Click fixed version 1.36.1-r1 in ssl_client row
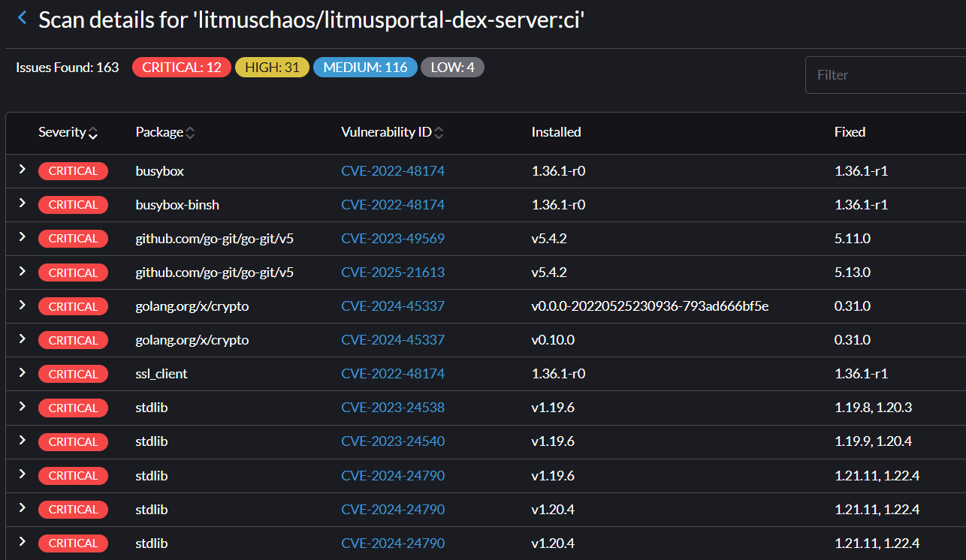The height and width of the screenshot is (560, 966). (861, 374)
